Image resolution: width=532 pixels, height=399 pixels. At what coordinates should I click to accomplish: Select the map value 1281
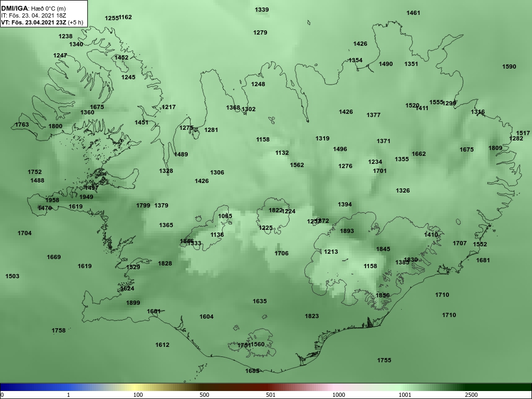211,130
